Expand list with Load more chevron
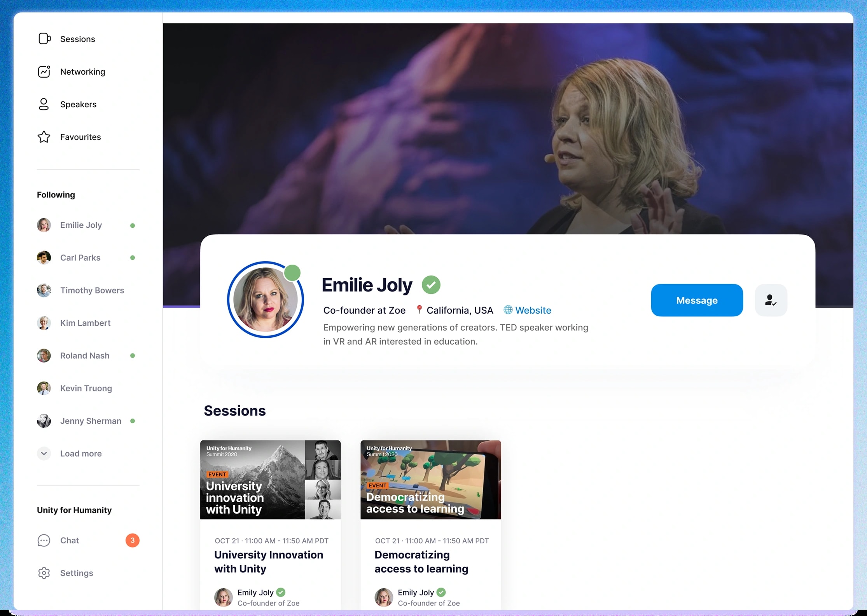This screenshot has width=867, height=616. 44,454
